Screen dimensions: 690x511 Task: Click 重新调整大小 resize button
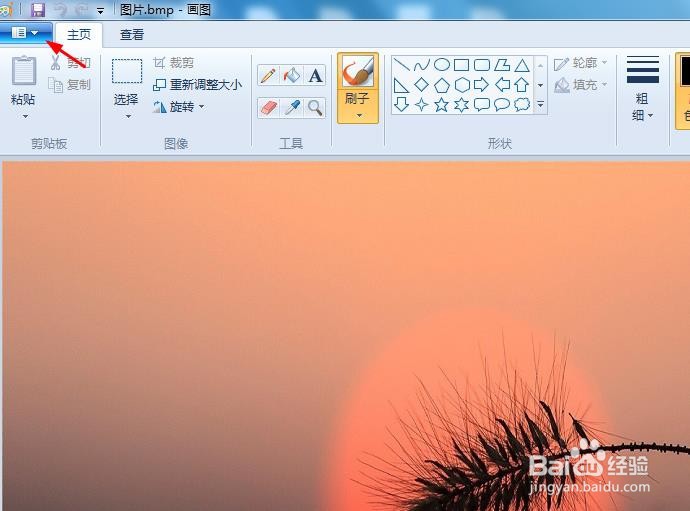(197, 85)
